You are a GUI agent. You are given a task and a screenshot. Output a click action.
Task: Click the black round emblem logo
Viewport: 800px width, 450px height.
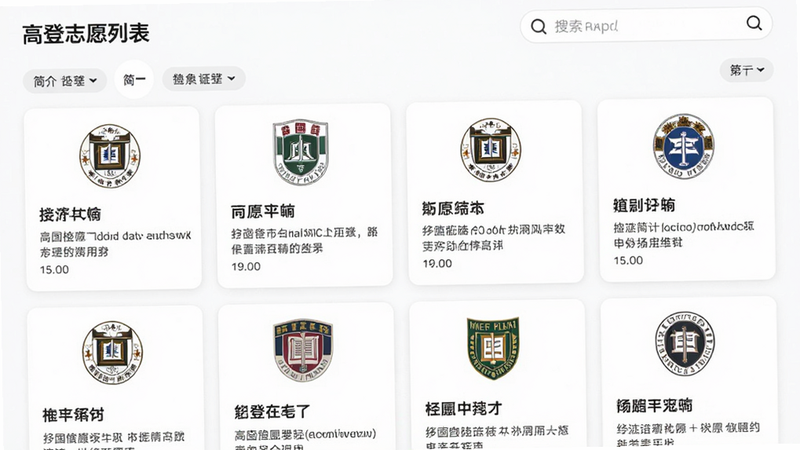[685, 343]
